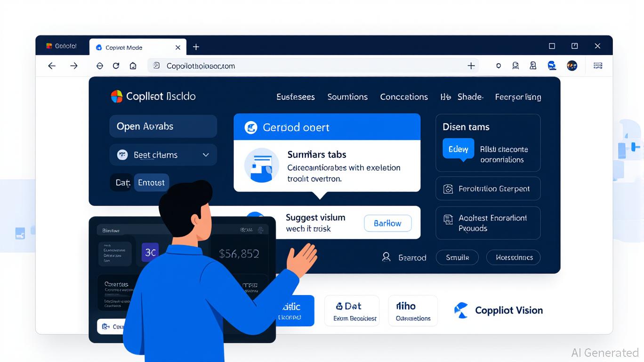Click the Entotst button
644x362 pixels.
coord(152,182)
